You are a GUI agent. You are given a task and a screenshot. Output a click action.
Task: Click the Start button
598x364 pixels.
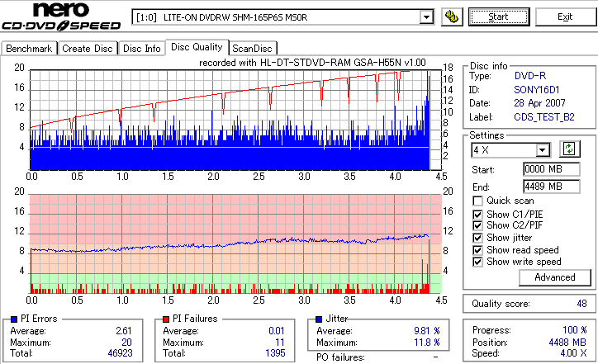(499, 17)
